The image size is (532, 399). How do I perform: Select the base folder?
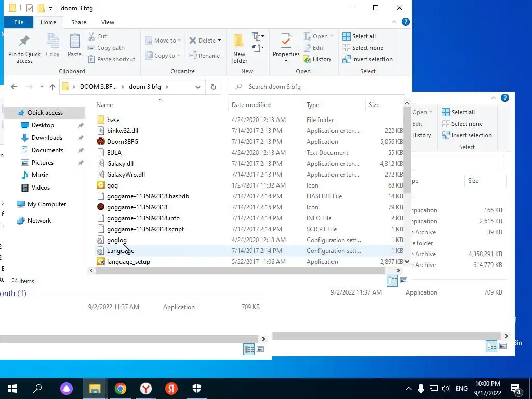[113, 120]
